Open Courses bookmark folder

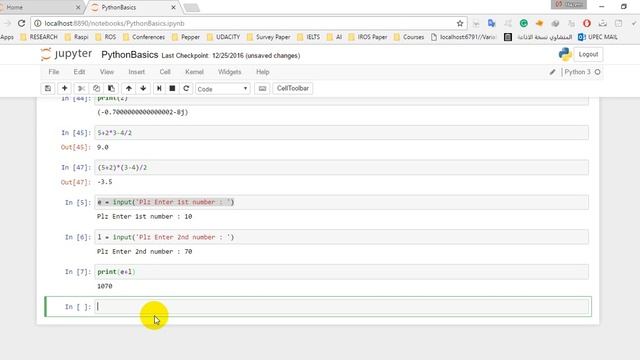[409, 37]
